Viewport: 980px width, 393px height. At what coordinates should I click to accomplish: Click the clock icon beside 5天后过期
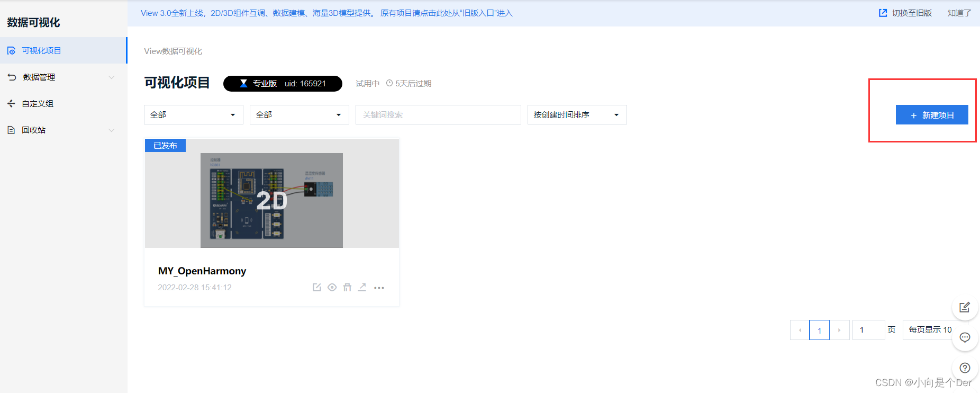(389, 83)
